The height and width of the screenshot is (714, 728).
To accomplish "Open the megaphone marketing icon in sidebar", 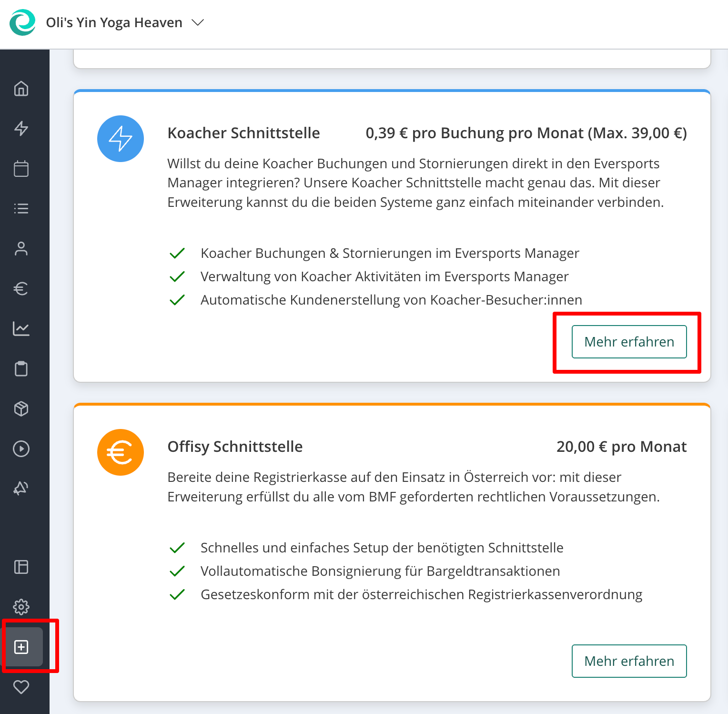I will [x=21, y=489].
